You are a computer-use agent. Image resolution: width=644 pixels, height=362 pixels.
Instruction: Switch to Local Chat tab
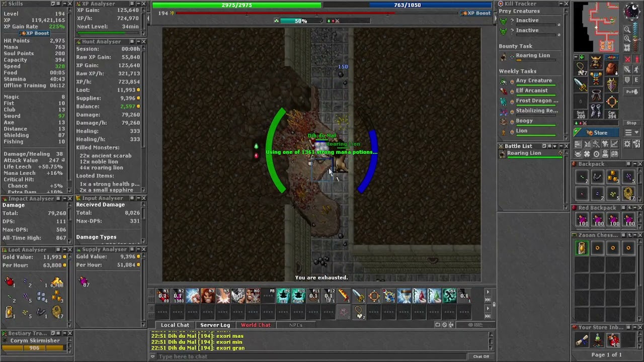click(175, 325)
